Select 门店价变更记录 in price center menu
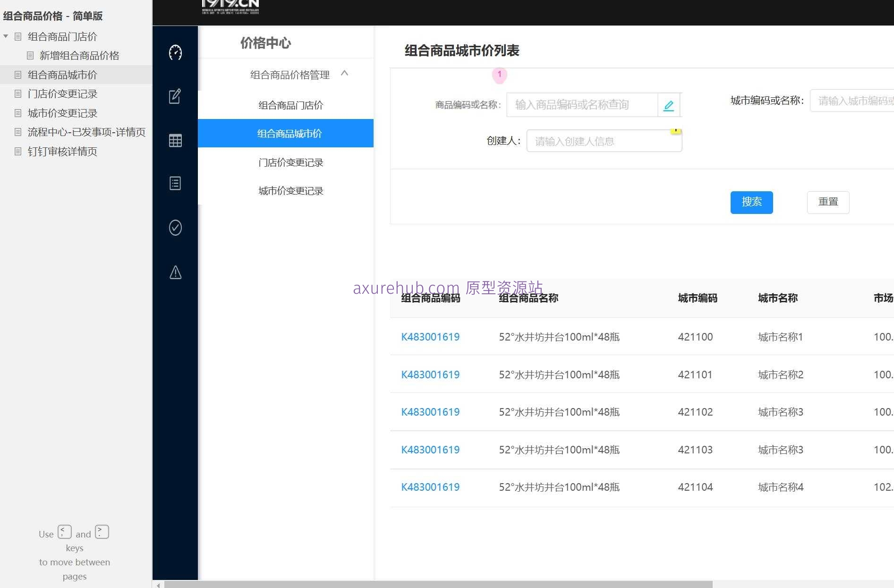The width and height of the screenshot is (894, 588). click(290, 162)
